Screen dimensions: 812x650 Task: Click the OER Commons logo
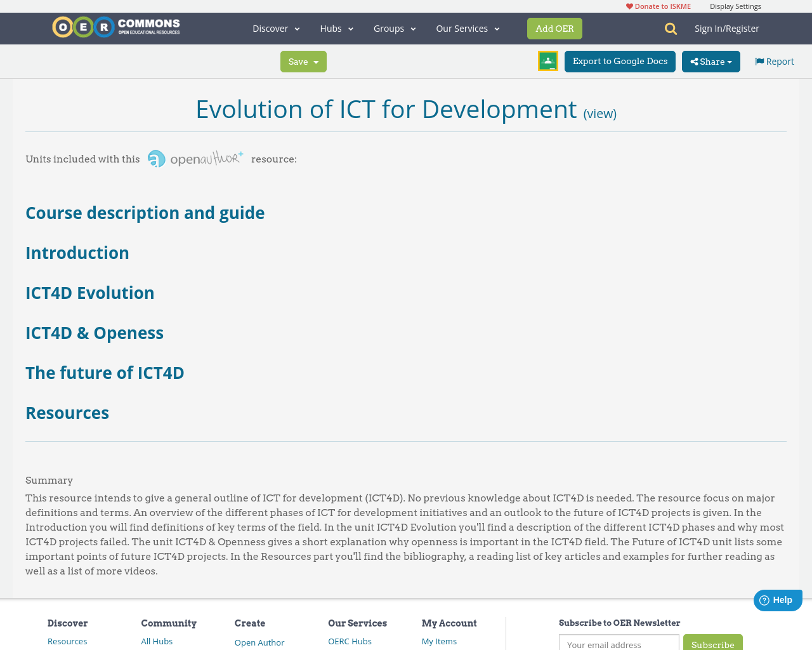(x=115, y=27)
